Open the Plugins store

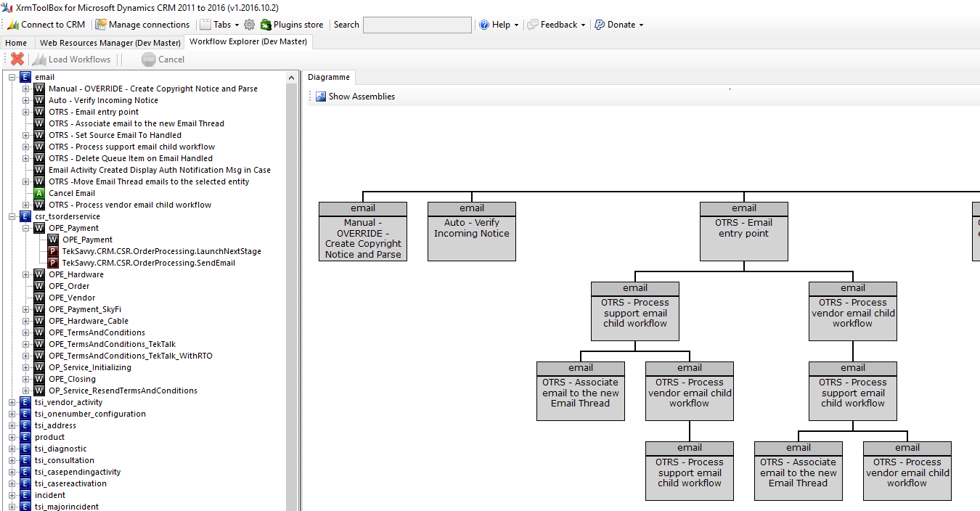[x=292, y=25]
